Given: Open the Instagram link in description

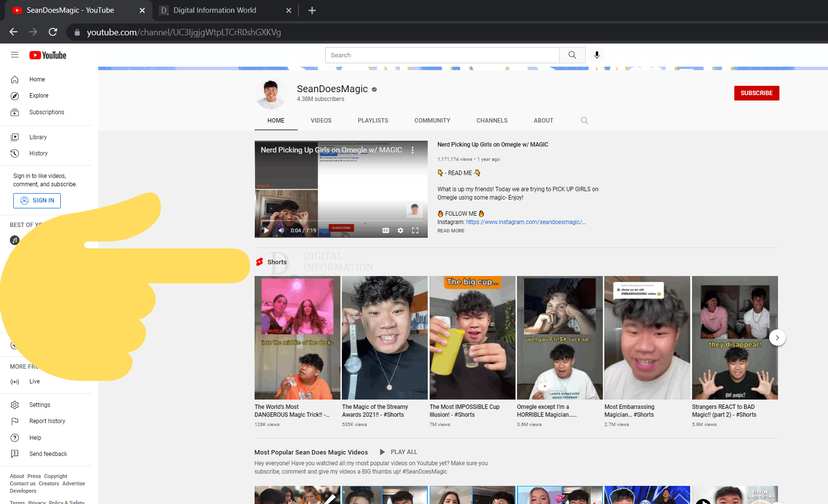Looking at the screenshot, I should tap(526, 222).
